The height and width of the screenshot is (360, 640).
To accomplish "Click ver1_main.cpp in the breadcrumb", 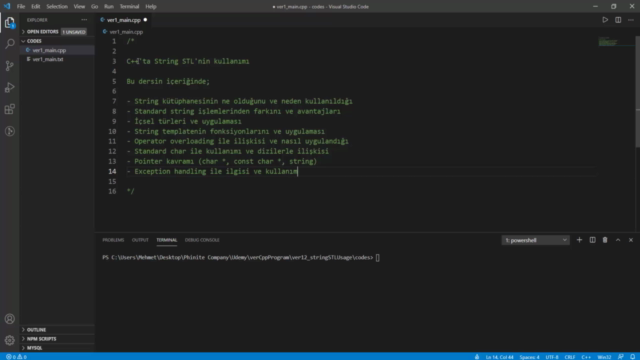I will click(x=126, y=31).
